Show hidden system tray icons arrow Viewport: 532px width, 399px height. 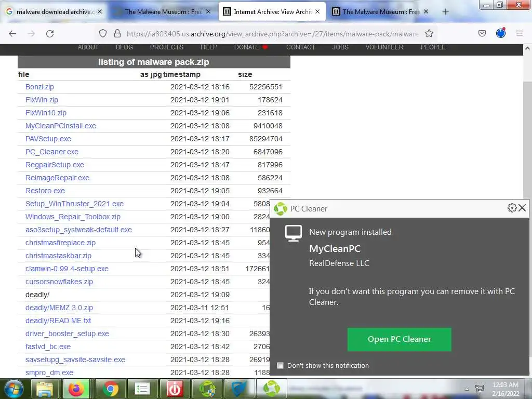467,389
